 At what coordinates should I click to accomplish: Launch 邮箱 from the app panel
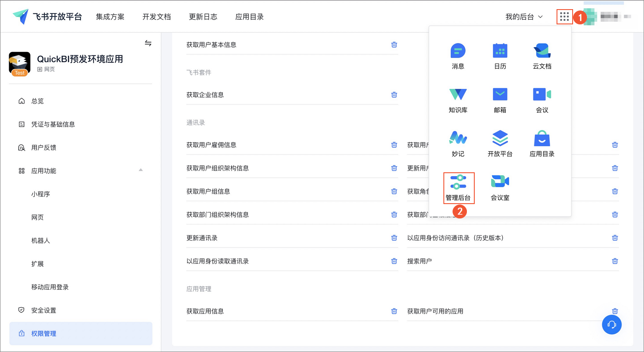click(500, 100)
